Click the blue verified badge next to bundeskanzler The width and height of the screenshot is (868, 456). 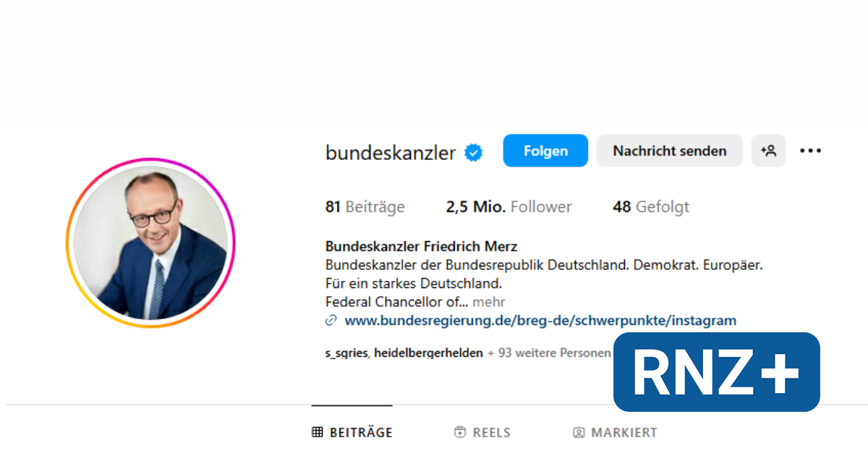(474, 153)
